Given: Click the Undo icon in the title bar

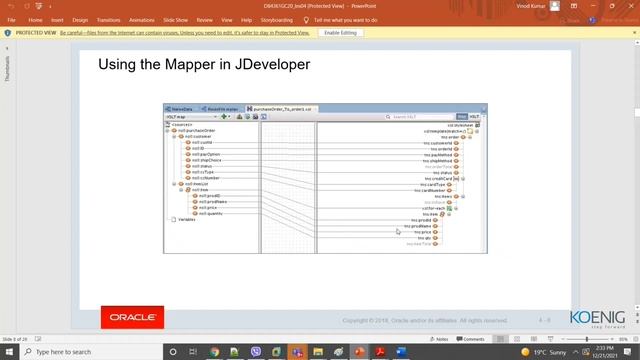Looking at the screenshot, I should point(11,6).
